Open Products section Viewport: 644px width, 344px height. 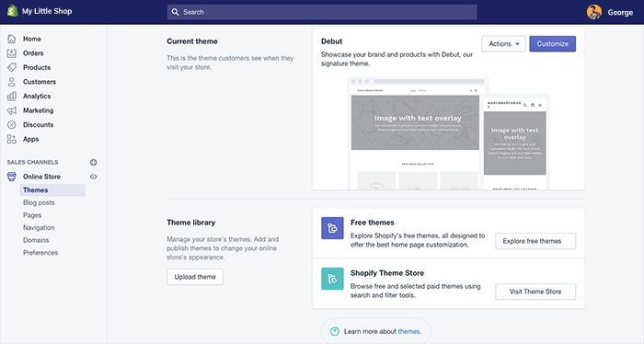coord(37,67)
